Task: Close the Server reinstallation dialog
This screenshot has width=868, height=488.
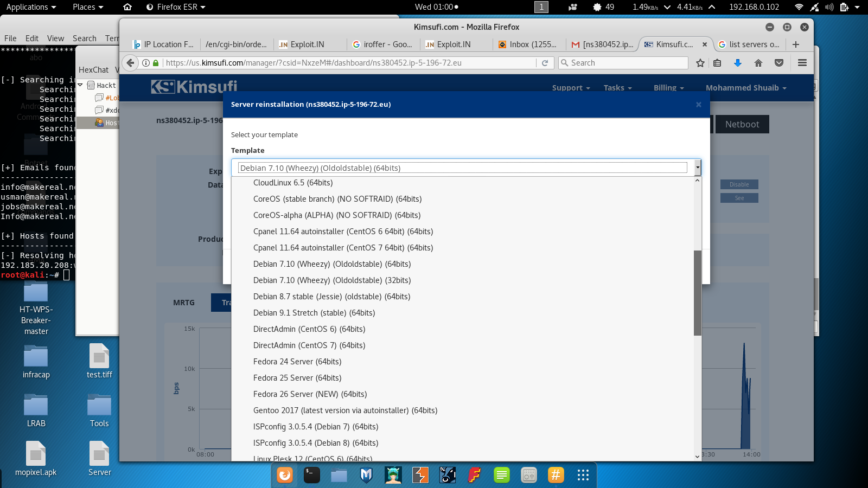Action: click(699, 105)
